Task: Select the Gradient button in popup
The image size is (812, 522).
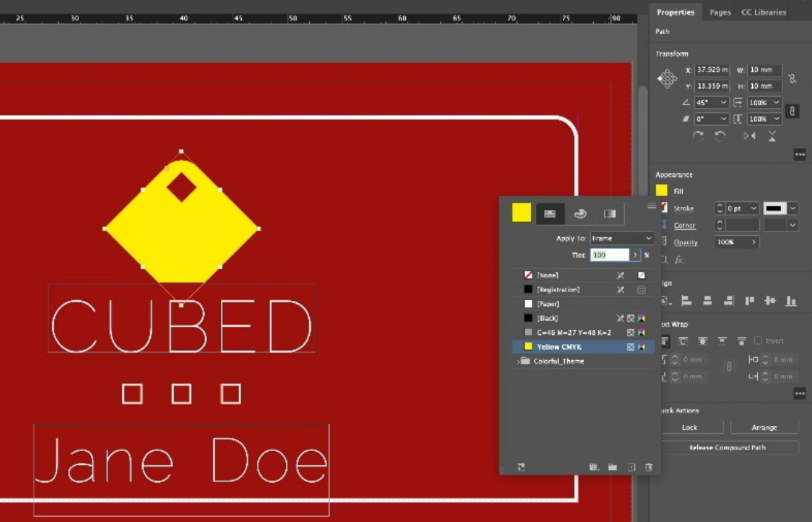Action: coord(609,214)
